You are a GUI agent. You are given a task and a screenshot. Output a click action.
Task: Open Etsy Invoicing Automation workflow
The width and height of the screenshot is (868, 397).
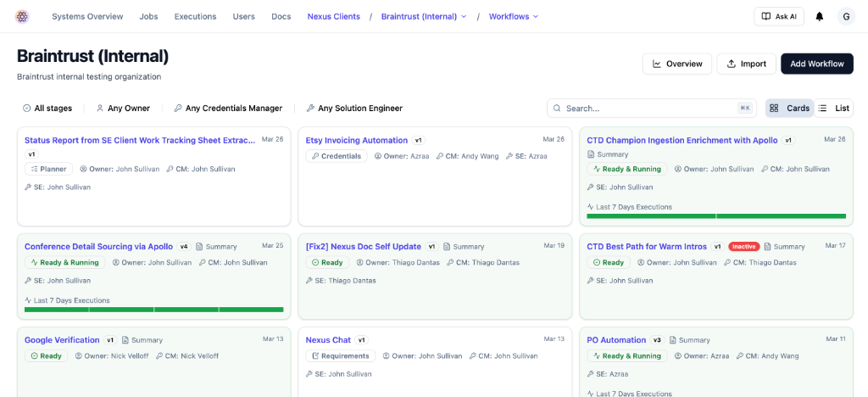click(357, 141)
